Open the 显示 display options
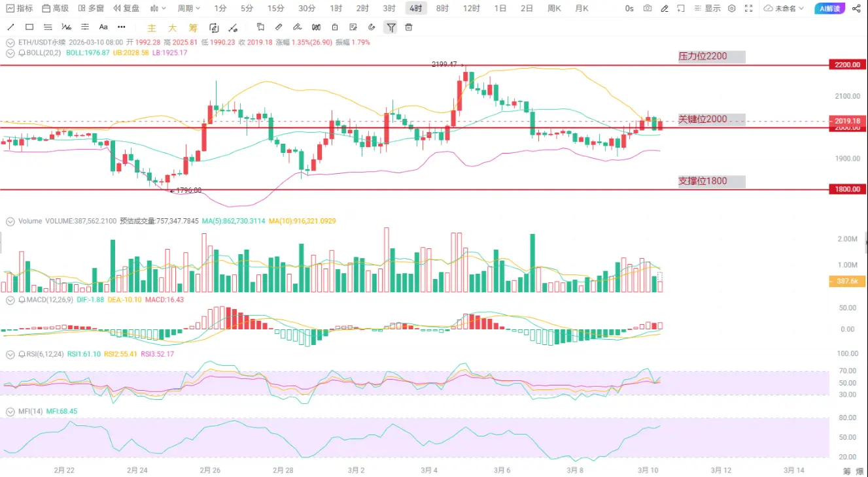Image resolution: width=868 pixels, height=477 pixels. [x=707, y=8]
